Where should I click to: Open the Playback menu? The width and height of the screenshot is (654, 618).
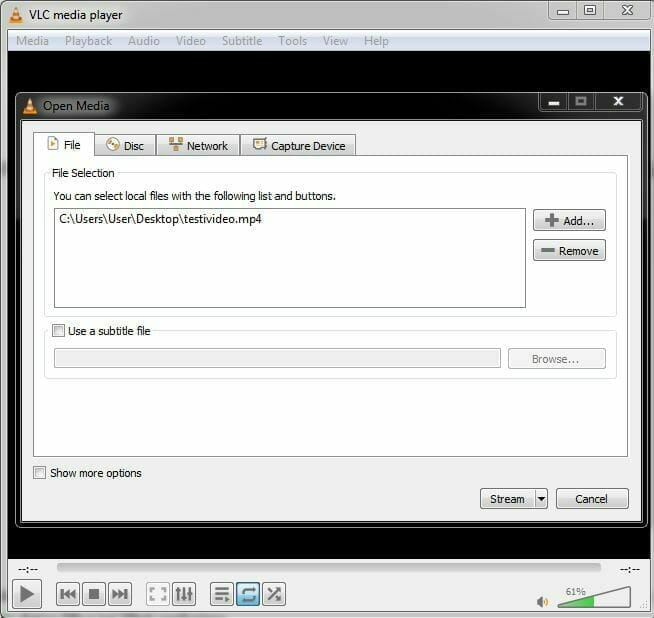tap(88, 41)
